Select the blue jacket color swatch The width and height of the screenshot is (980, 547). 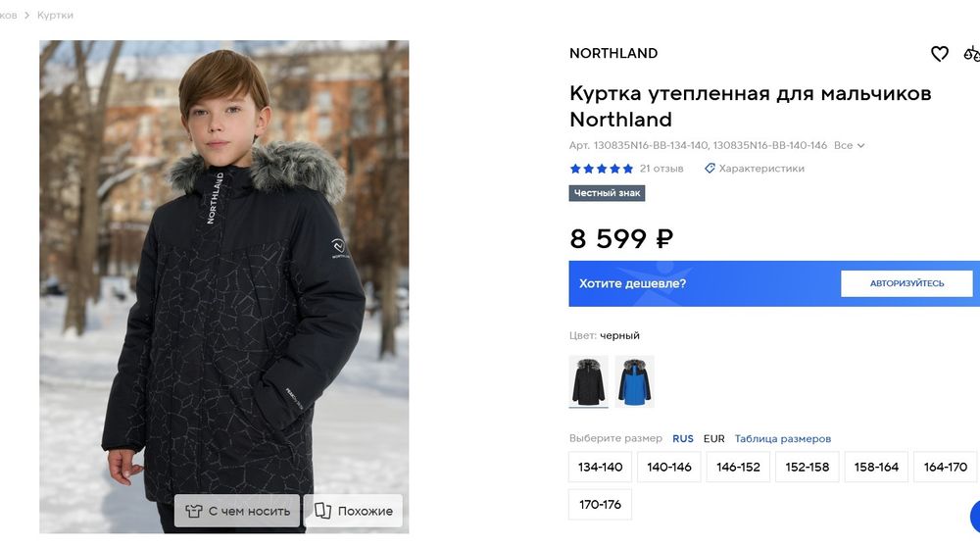pyautogui.click(x=634, y=381)
